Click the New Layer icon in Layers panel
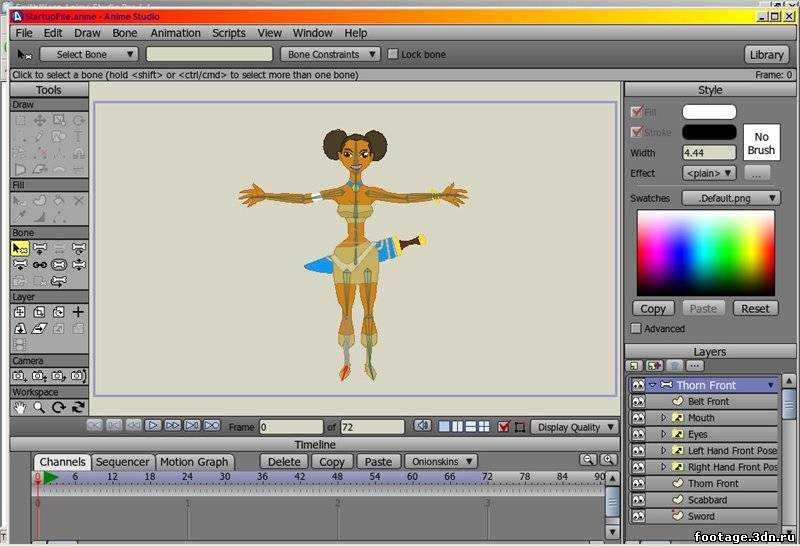Image resolution: width=800 pixels, height=547 pixels. [x=634, y=365]
